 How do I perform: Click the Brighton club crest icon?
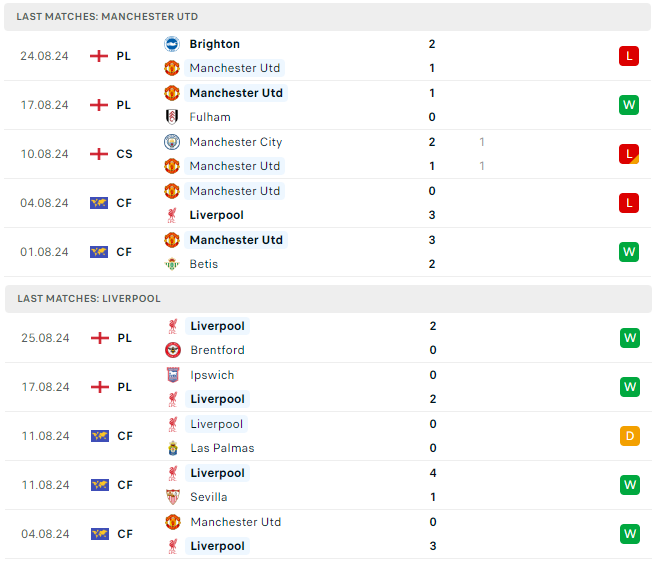[x=172, y=44]
